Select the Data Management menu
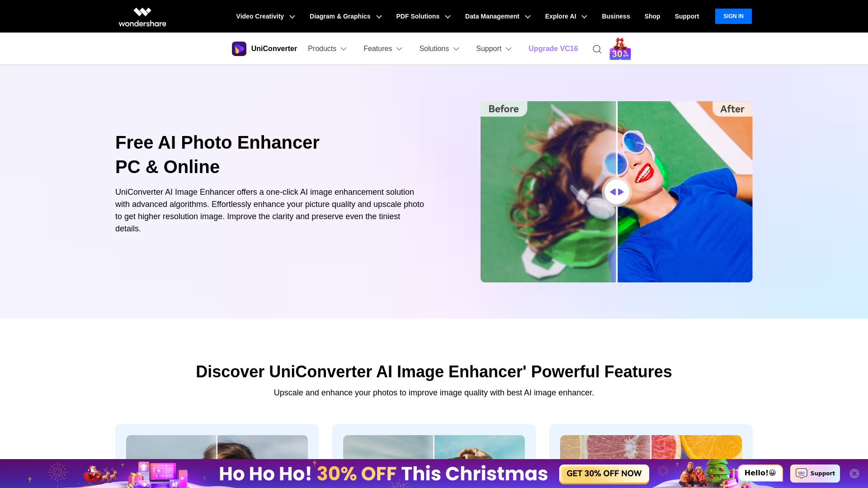This screenshot has height=488, width=868. coord(497,16)
